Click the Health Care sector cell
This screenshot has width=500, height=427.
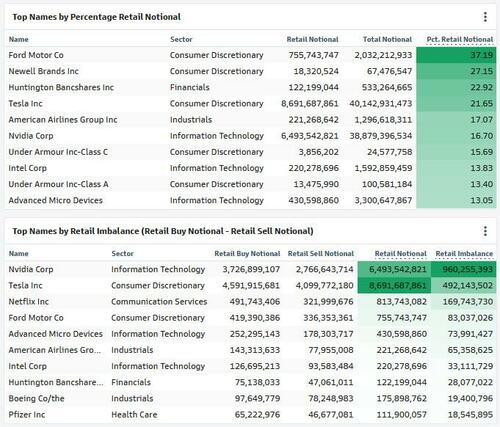coord(134,415)
